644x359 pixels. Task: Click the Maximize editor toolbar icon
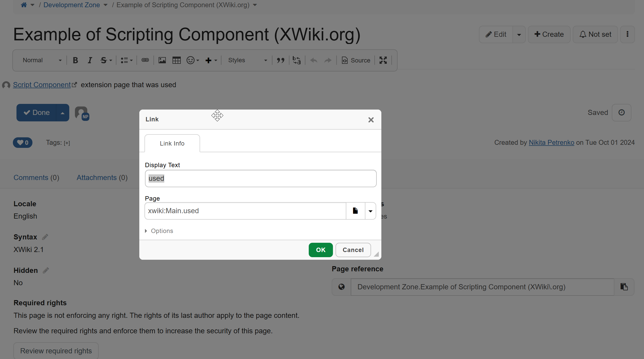383,60
